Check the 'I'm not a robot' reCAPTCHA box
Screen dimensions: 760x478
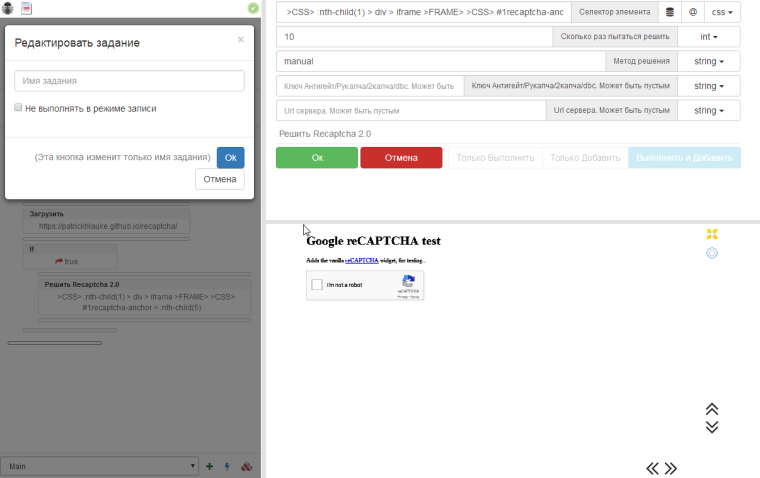pyautogui.click(x=317, y=285)
